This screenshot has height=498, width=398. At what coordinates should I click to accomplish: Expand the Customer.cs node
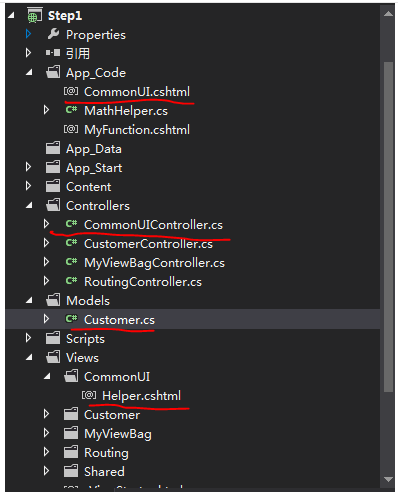pyautogui.click(x=46, y=319)
